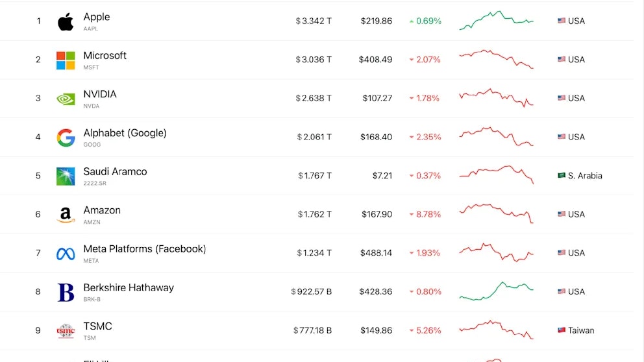The width and height of the screenshot is (644, 362).
Task: Click the NVIDIA green eye logo
Action: (x=66, y=99)
